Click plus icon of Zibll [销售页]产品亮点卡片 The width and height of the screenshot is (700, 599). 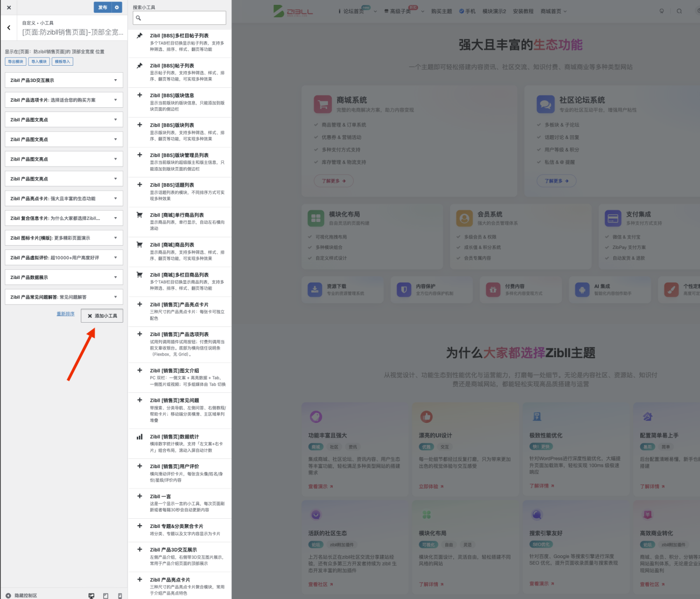coord(139,304)
